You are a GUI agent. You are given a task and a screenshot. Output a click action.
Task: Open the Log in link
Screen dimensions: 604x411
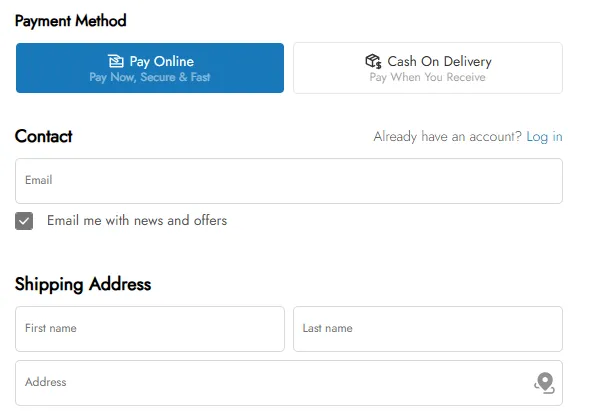pyautogui.click(x=544, y=137)
